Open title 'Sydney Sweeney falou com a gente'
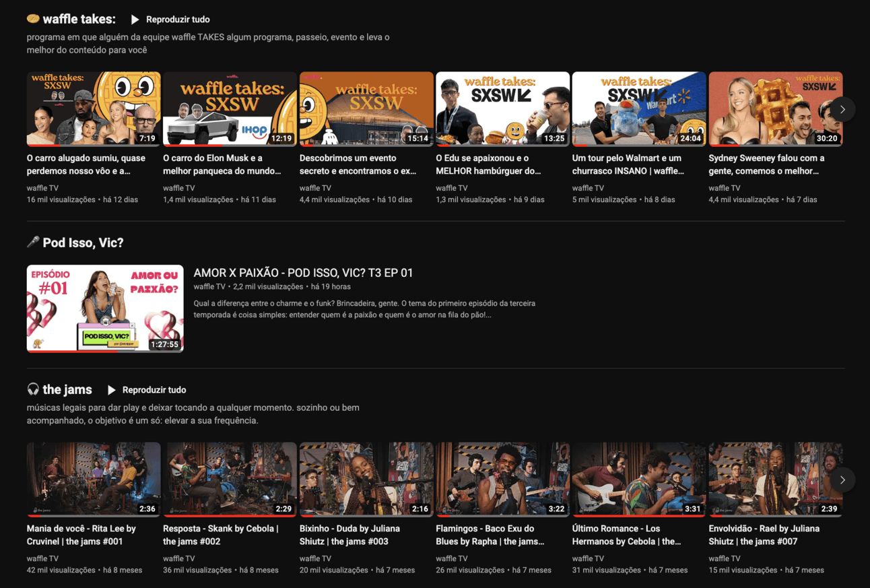The image size is (870, 588). tap(766, 164)
